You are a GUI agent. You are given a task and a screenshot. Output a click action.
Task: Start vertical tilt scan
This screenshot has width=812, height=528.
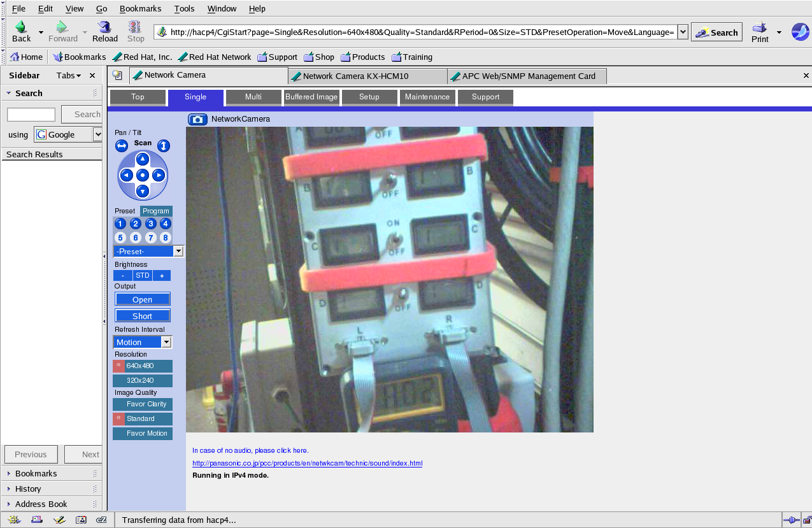164,146
